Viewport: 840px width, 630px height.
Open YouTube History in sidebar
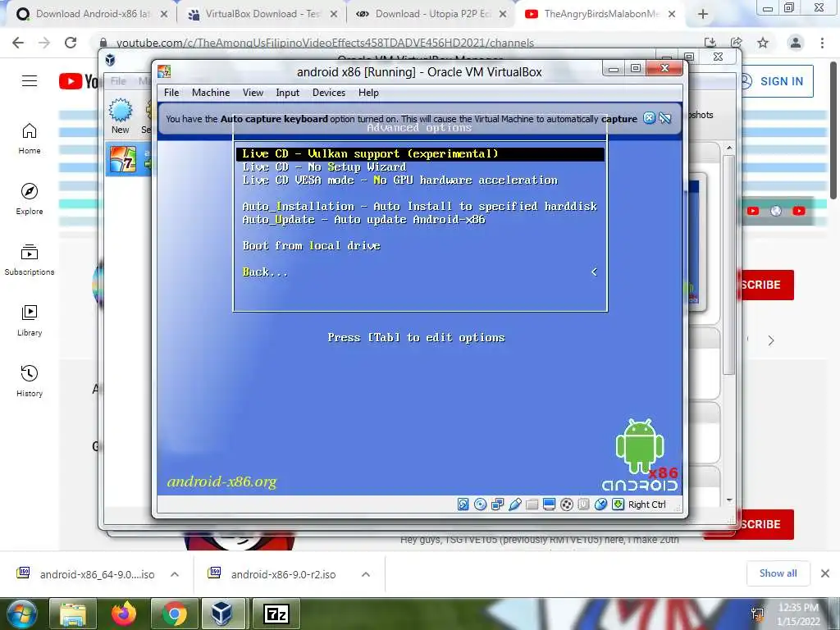pyautogui.click(x=30, y=381)
